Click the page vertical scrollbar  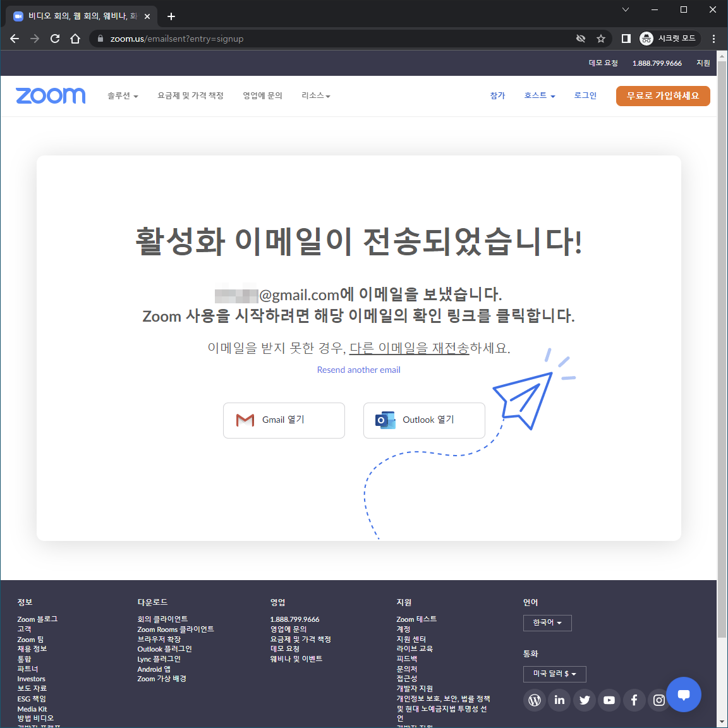coord(722,348)
